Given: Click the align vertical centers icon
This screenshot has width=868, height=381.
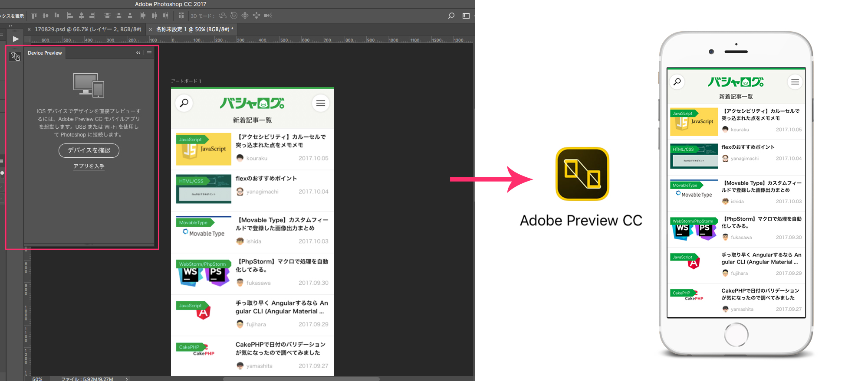Looking at the screenshot, I should pyautogui.click(x=46, y=16).
